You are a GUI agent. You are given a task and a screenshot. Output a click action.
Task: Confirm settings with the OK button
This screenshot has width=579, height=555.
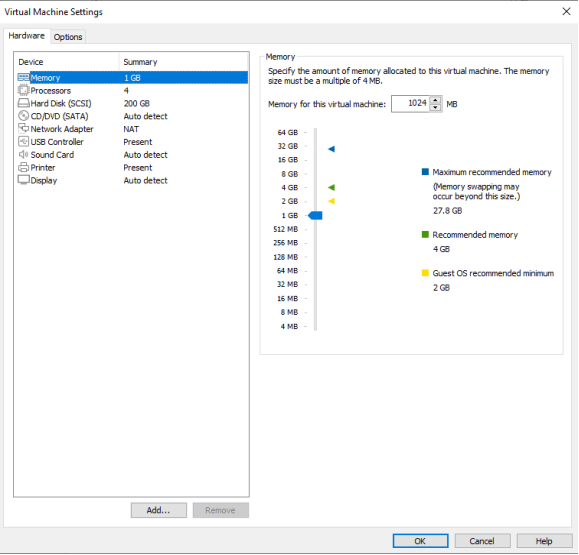pyautogui.click(x=420, y=541)
